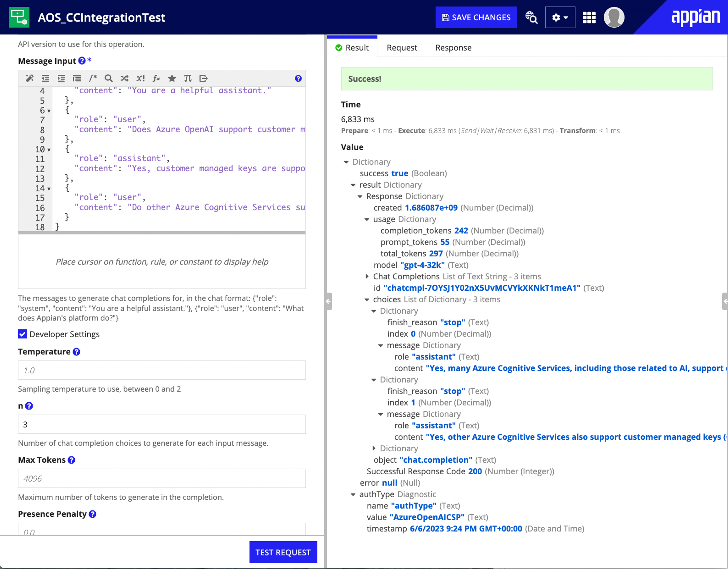Open help for Message Input field
The width and height of the screenshot is (728, 569).
click(82, 61)
